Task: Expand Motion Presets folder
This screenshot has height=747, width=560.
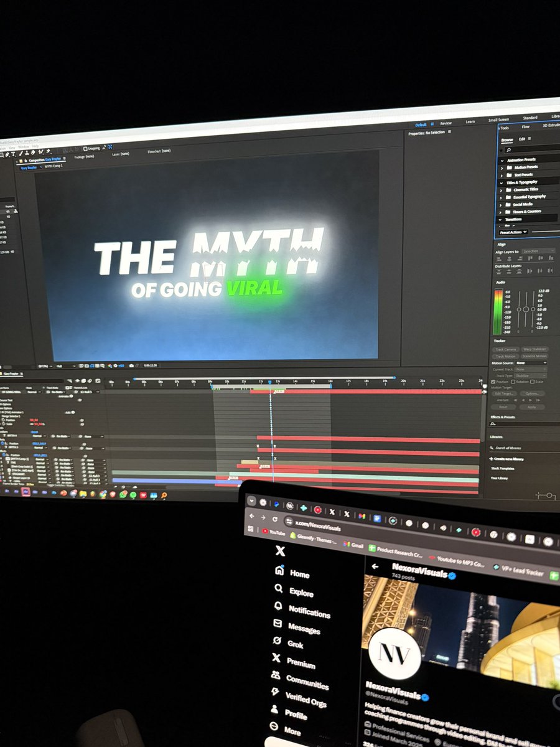Action: tap(502, 167)
